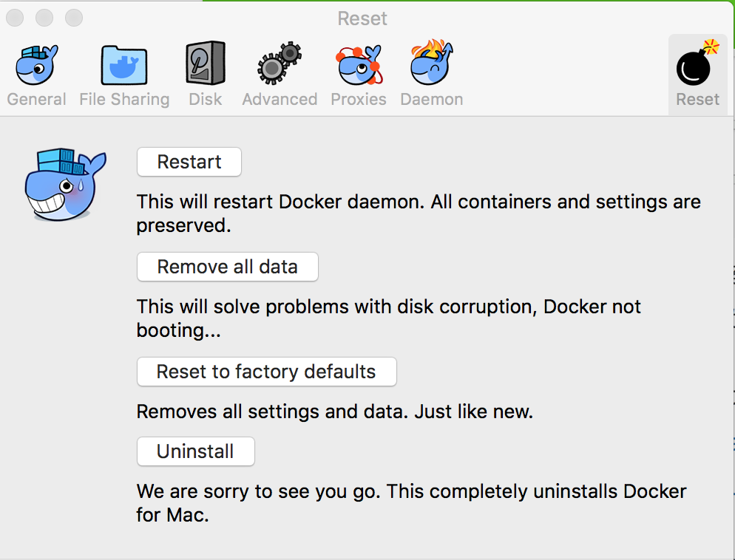The image size is (735, 560).
Task: Select the File Sharing folder icon
Action: [x=124, y=64]
